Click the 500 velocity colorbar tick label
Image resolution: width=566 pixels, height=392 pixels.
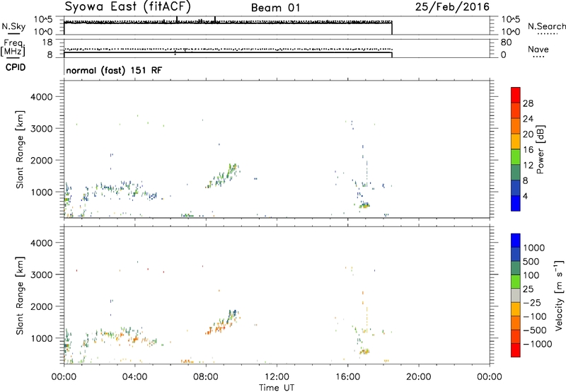coord(531,261)
